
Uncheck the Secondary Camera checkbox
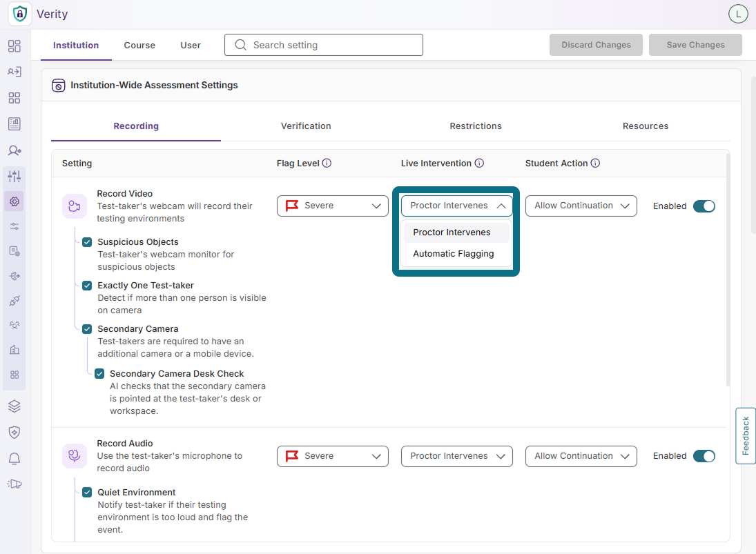pyautogui.click(x=87, y=329)
